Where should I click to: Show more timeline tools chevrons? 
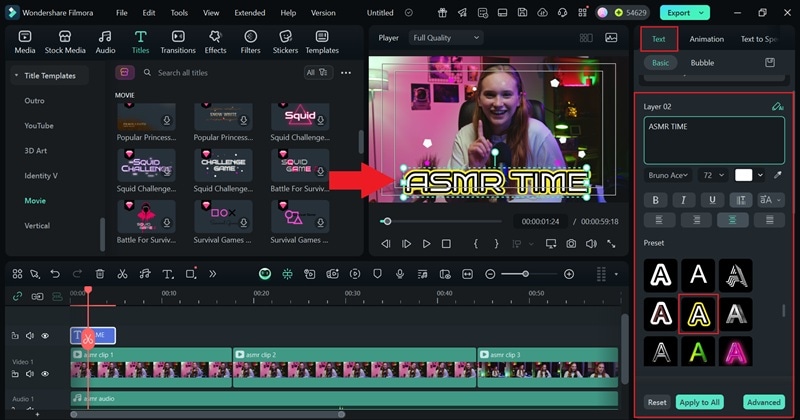(212, 274)
